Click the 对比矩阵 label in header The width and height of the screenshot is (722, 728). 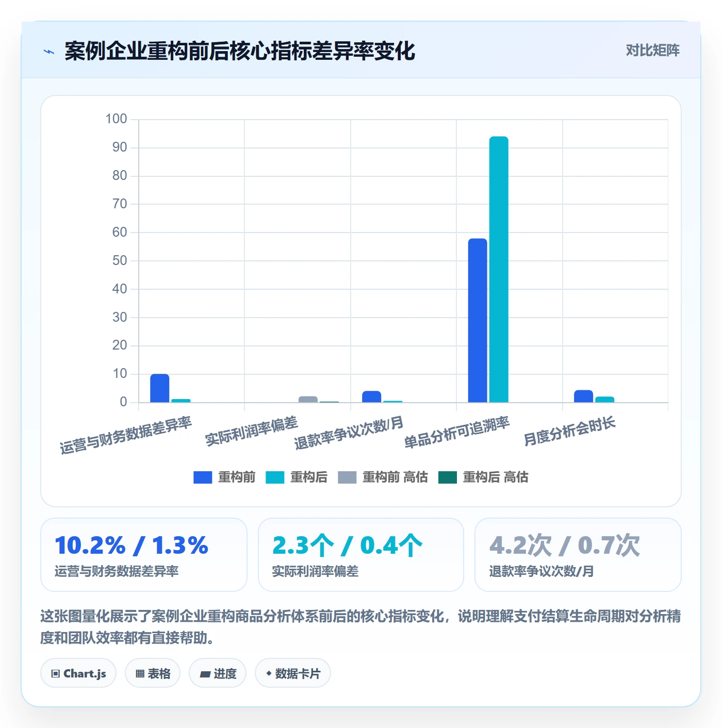coord(652,51)
